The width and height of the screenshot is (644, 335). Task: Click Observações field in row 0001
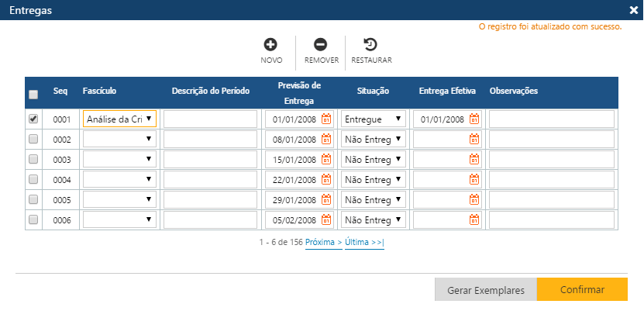(551, 119)
